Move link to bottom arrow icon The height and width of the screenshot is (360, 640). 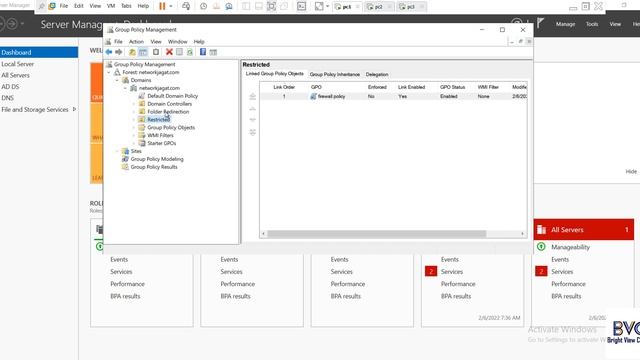[x=253, y=132]
